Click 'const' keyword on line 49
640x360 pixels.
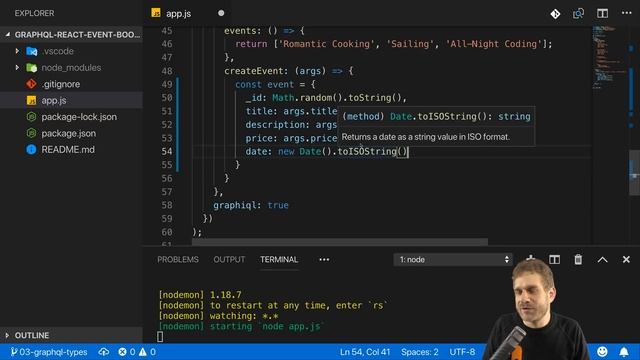pyautogui.click(x=248, y=84)
